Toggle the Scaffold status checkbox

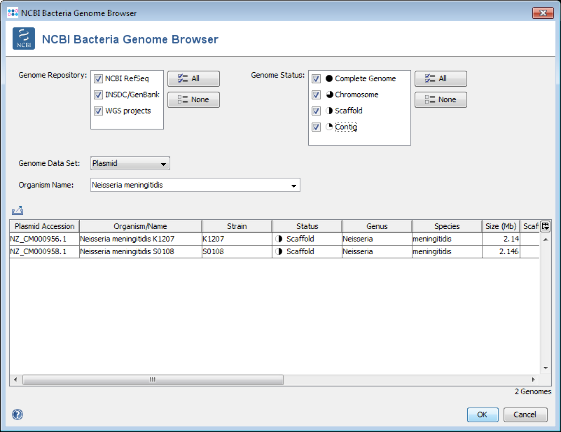pyautogui.click(x=316, y=111)
